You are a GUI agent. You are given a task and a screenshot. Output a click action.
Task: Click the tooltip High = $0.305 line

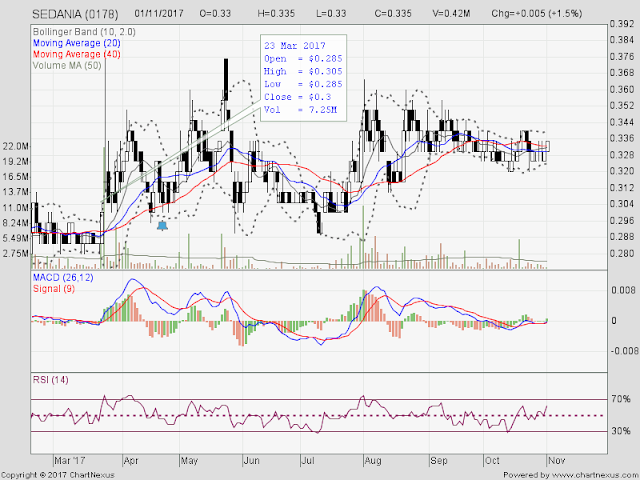pyautogui.click(x=303, y=71)
